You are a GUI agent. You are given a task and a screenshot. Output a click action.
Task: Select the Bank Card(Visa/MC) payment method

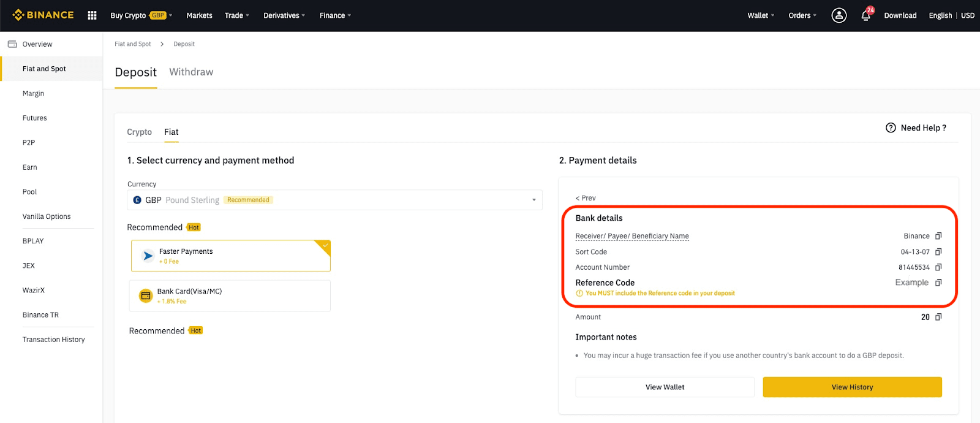(230, 296)
